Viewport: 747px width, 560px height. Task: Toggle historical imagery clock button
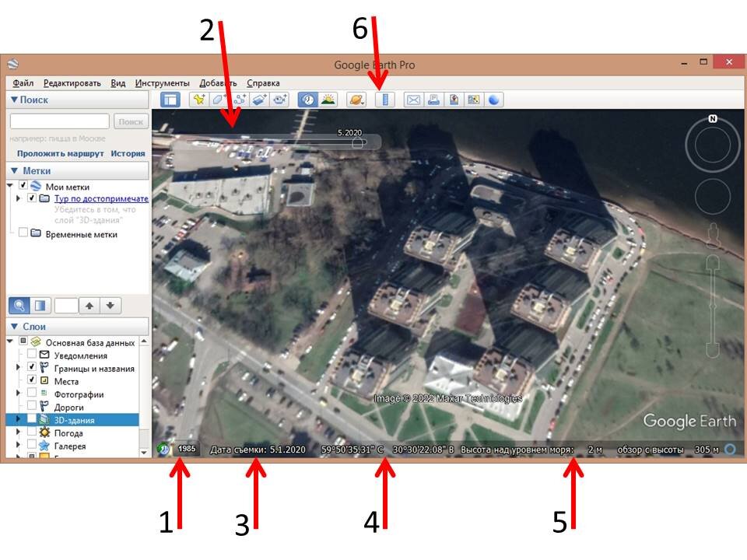pyautogui.click(x=308, y=100)
